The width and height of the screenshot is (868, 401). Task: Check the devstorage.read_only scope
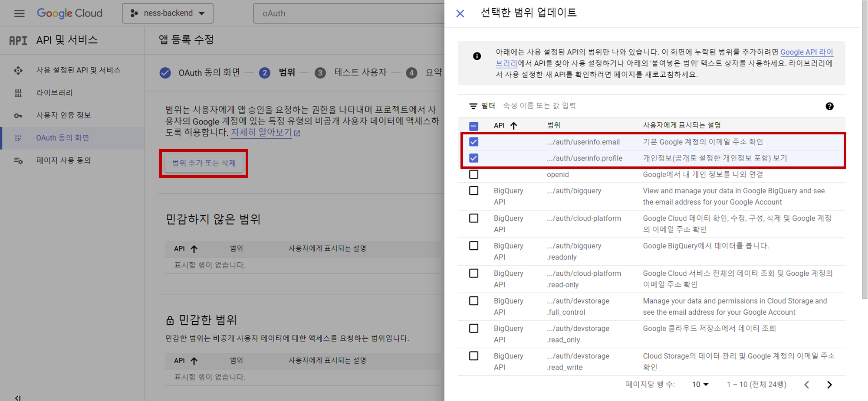coord(473,328)
